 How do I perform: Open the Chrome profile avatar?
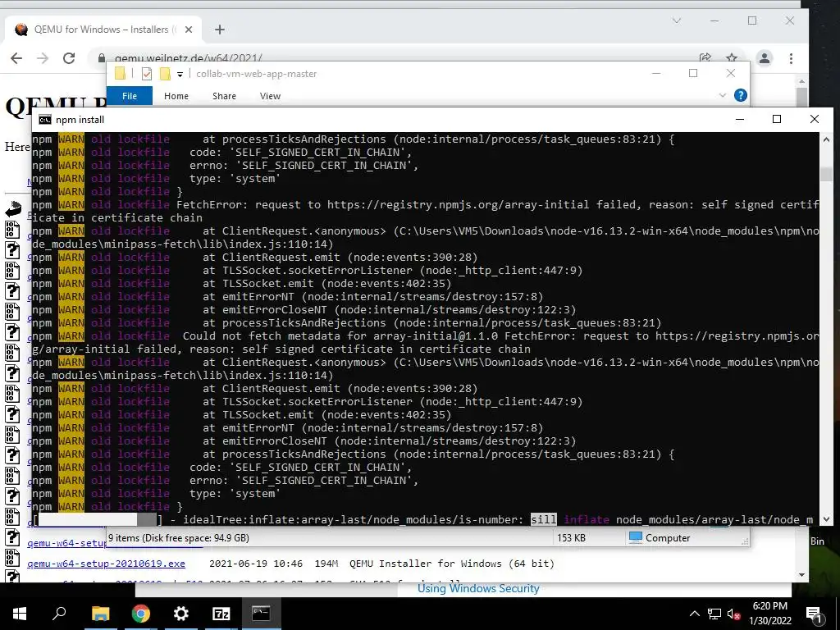[x=765, y=58]
